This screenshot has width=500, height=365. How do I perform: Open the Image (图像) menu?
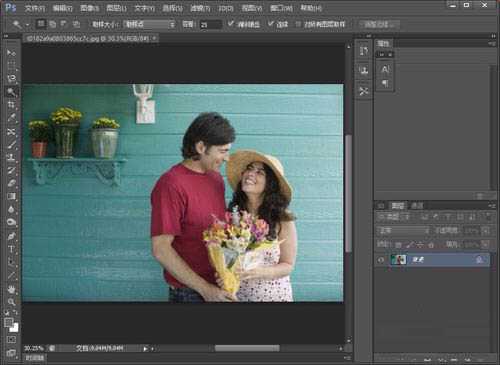tap(89, 8)
